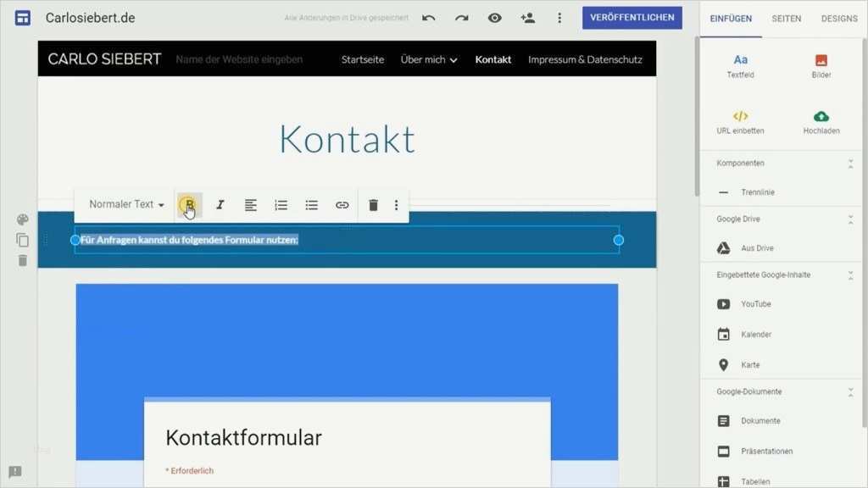Switch to the Designs tab
The height and width of the screenshot is (488, 868).
click(x=838, y=19)
